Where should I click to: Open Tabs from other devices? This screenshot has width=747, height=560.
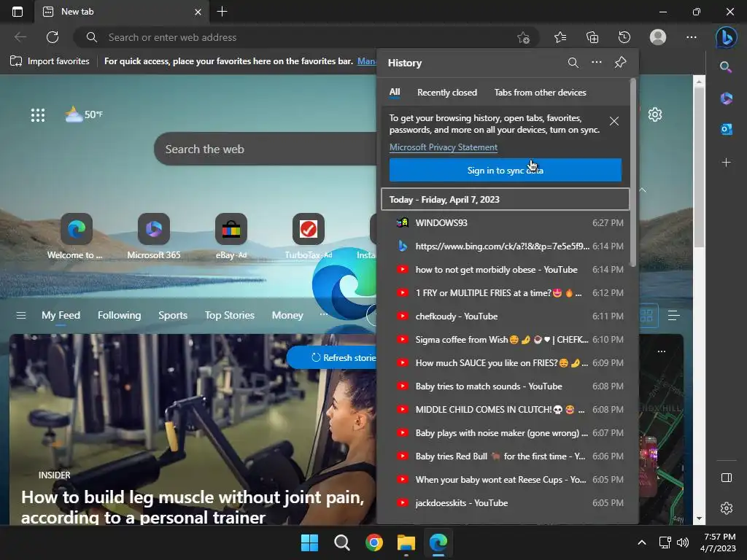541,93
